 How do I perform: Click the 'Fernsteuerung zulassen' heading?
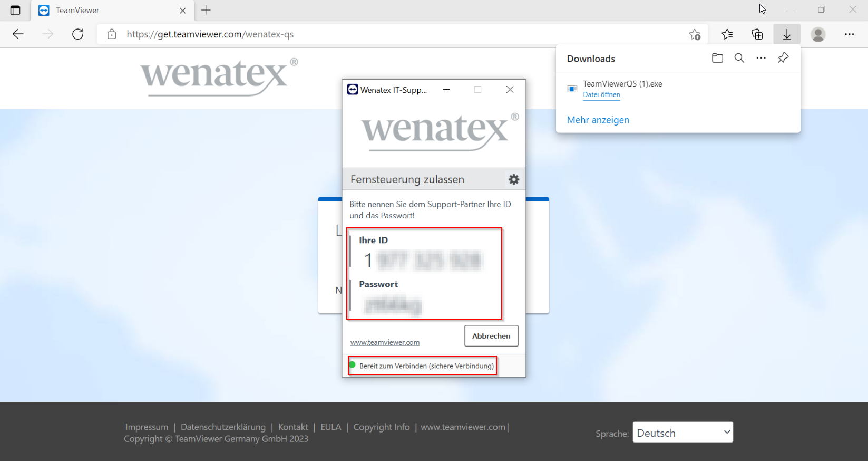(407, 179)
